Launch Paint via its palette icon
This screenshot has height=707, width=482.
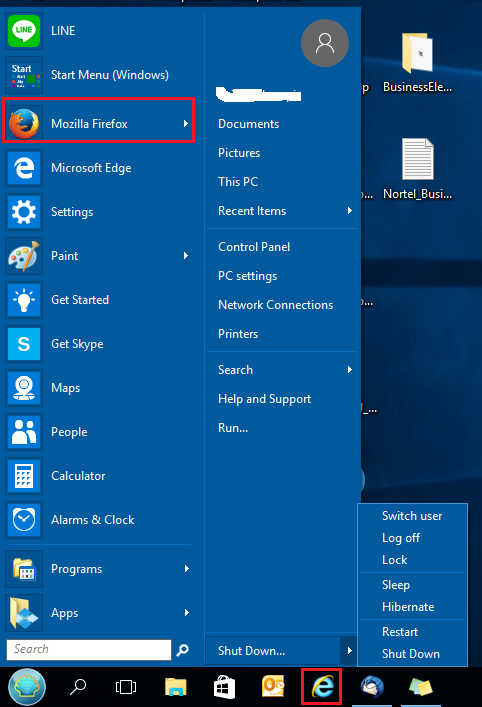click(x=24, y=256)
